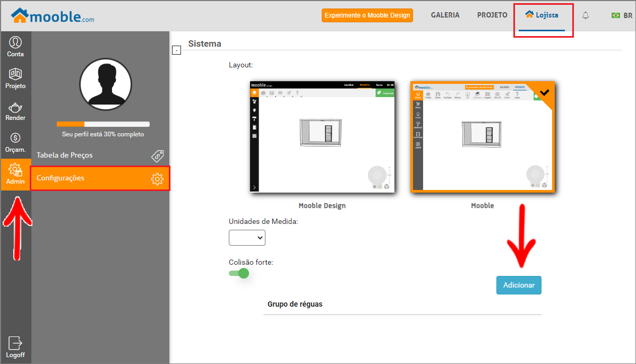Open the Projeto sidebar icon
The height and width of the screenshot is (364, 636).
point(15,79)
